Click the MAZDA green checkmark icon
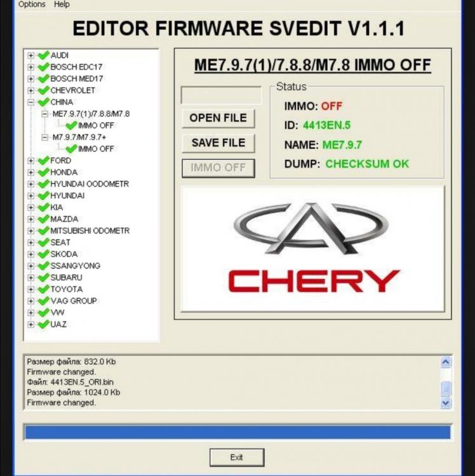This screenshot has height=476, width=475. tap(43, 219)
